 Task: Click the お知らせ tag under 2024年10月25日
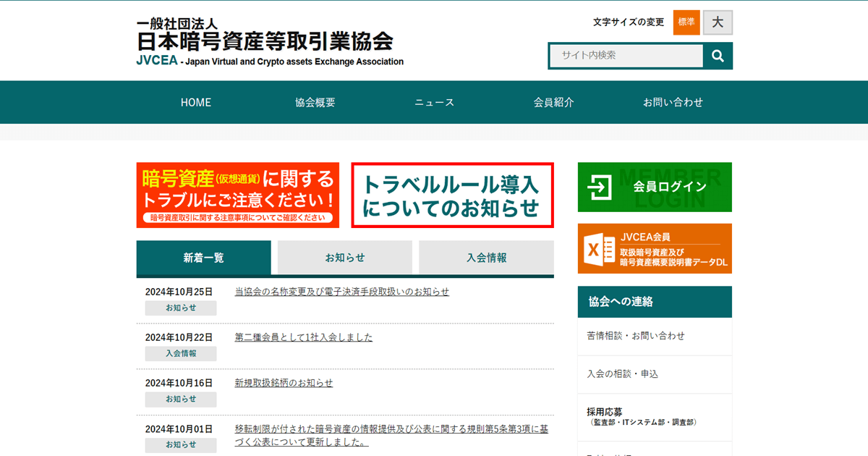181,308
